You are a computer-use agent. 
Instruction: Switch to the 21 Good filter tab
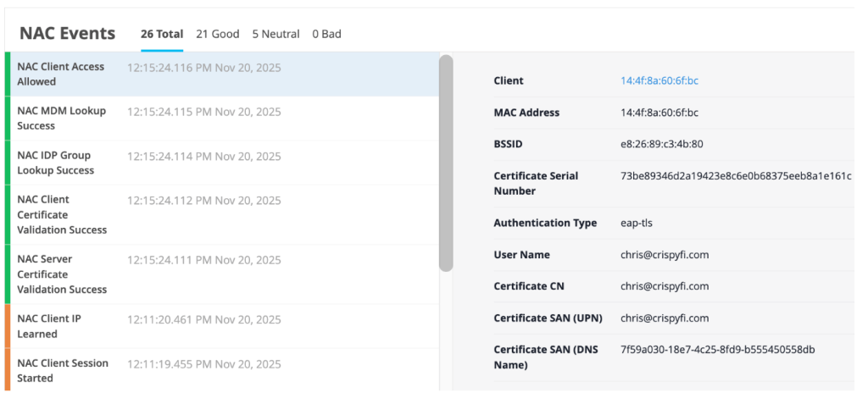(217, 34)
